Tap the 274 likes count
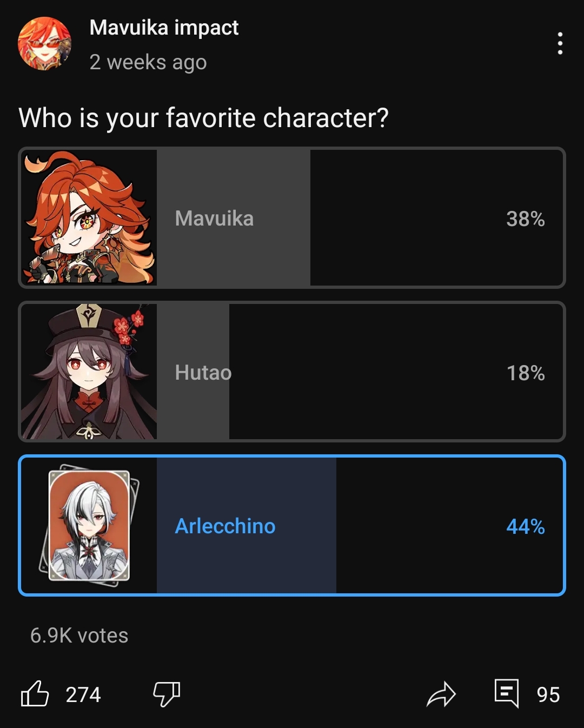 click(83, 695)
